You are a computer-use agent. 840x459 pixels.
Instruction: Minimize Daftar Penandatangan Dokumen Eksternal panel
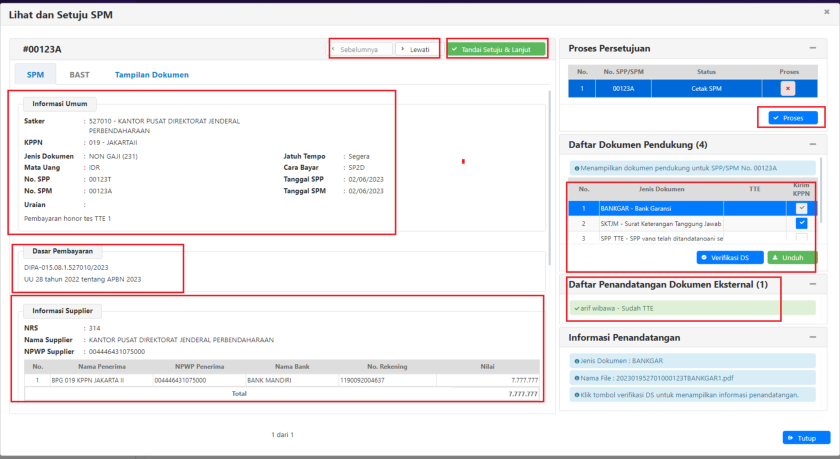[x=812, y=285]
